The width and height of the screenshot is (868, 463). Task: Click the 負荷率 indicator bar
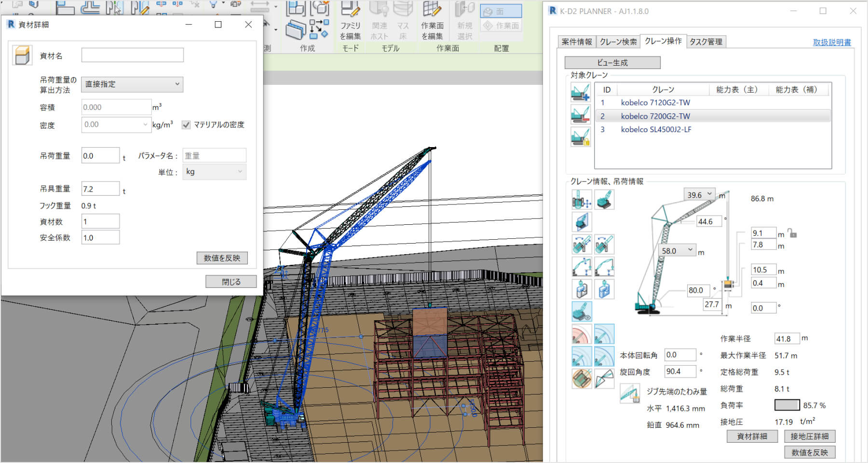[x=787, y=405]
